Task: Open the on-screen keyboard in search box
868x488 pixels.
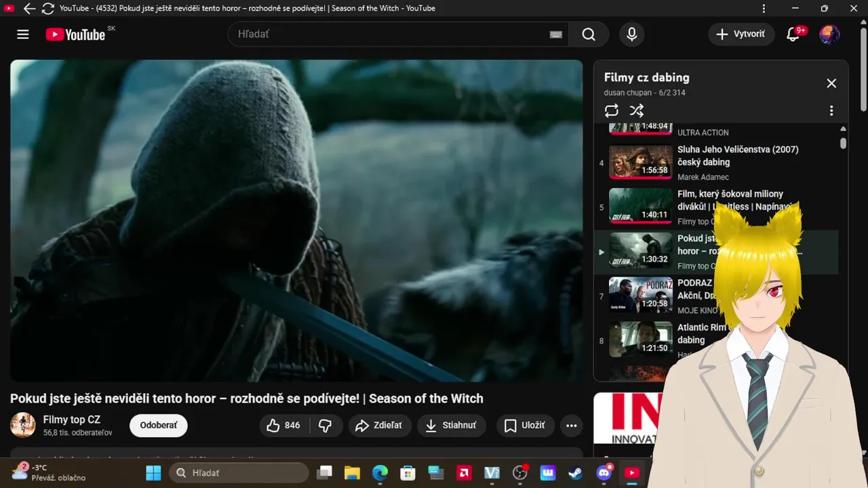Action: coord(556,35)
